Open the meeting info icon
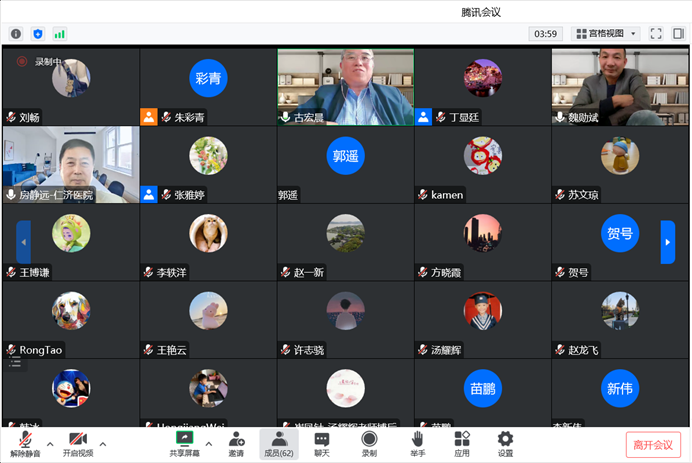692x463 pixels. 16,33
